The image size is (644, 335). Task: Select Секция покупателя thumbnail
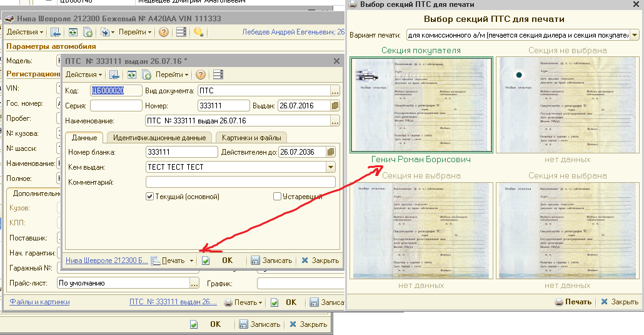(x=421, y=105)
